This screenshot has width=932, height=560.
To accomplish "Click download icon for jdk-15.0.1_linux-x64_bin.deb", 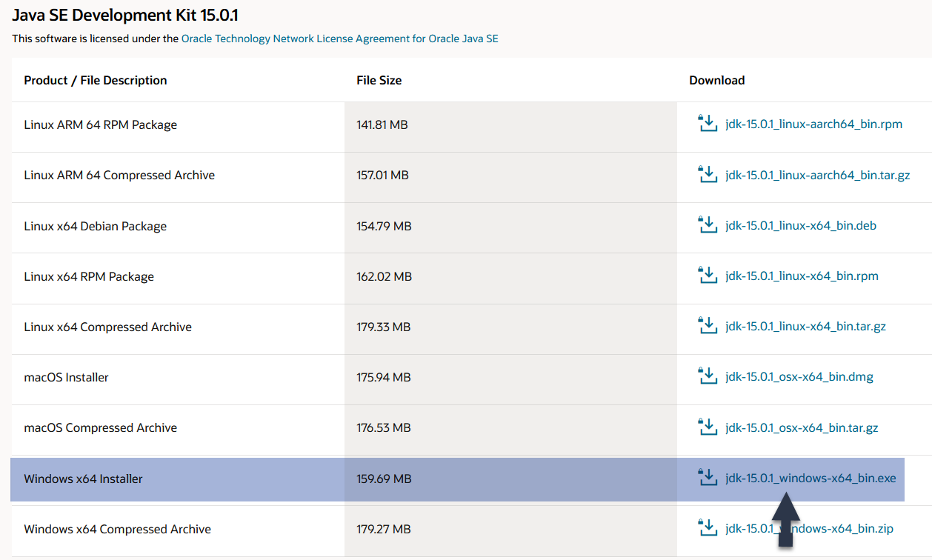I will click(708, 224).
